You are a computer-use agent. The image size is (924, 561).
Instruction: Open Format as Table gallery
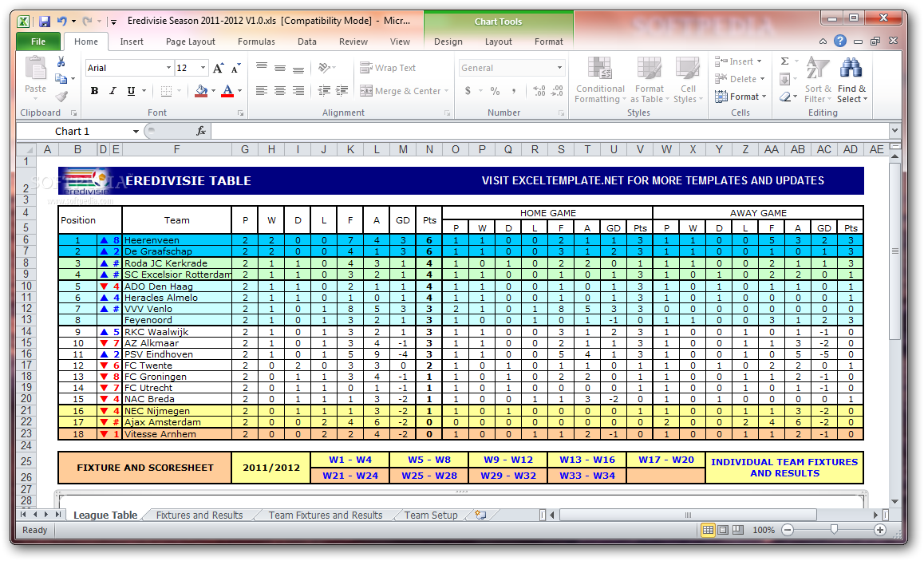(650, 80)
